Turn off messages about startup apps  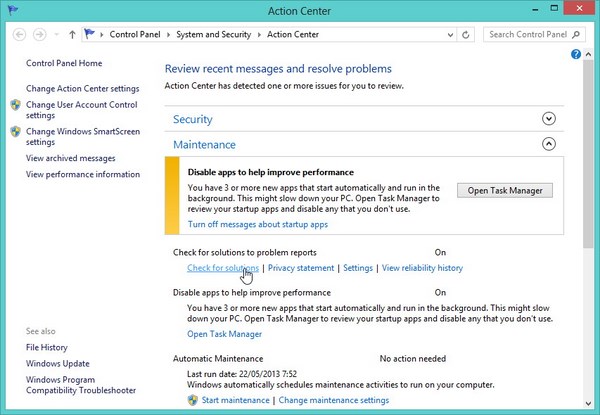click(x=258, y=225)
